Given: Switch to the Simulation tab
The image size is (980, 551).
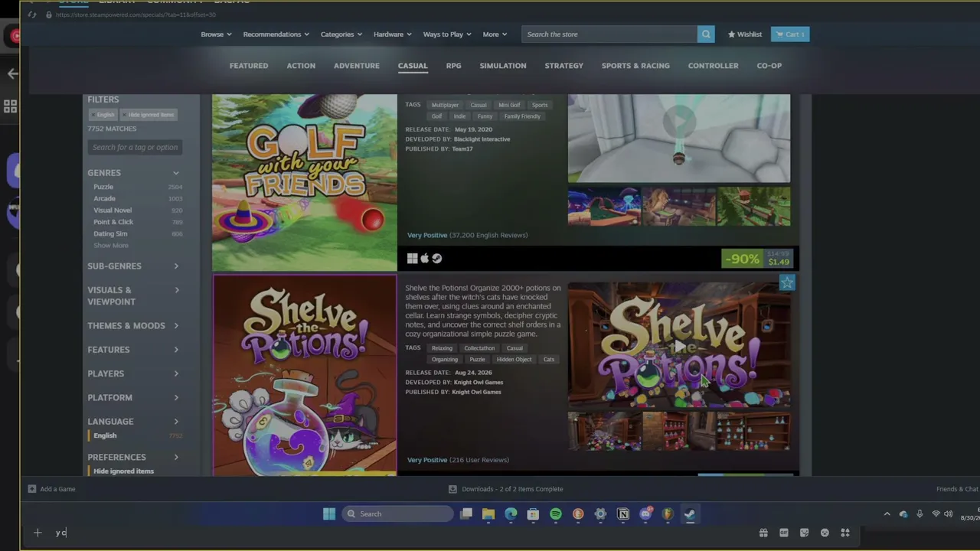Looking at the screenshot, I should pyautogui.click(x=503, y=66).
